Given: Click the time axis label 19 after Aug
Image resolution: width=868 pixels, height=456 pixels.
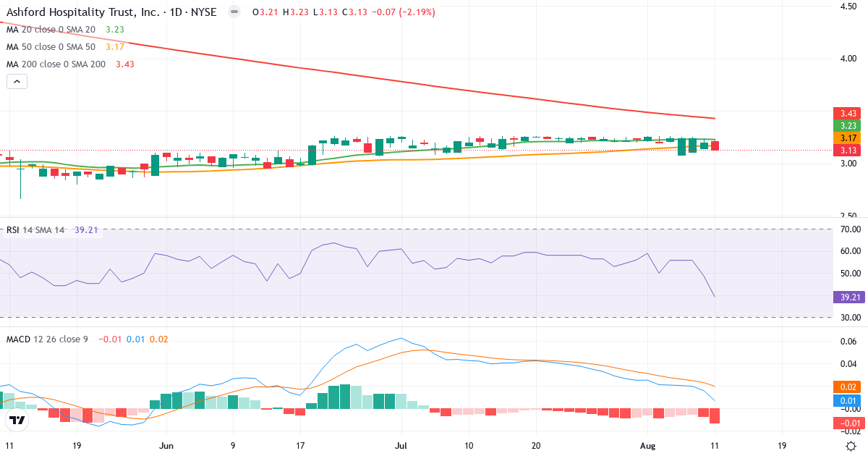Looking at the screenshot, I should [x=781, y=446].
